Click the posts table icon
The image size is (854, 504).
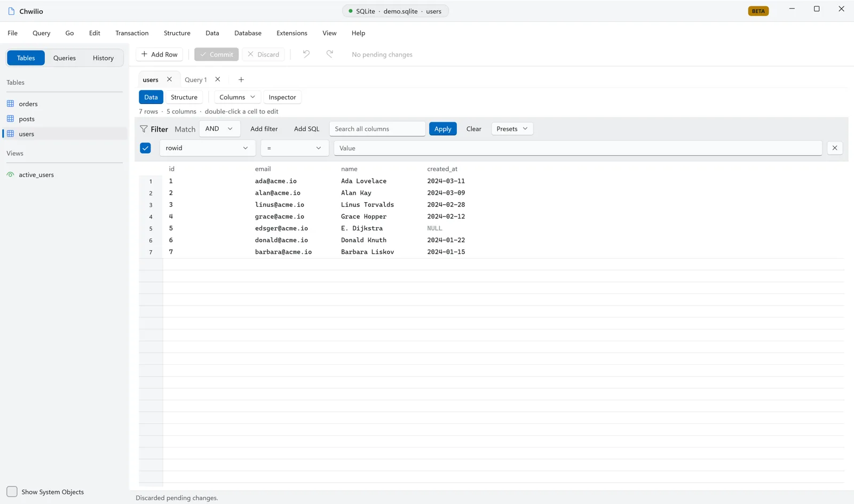10,118
